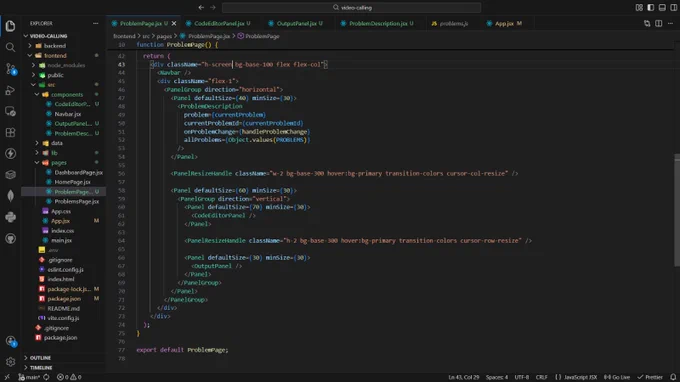Open main.jsx in the explorer
Image resolution: width=680 pixels, height=382 pixels.
click(x=61, y=240)
